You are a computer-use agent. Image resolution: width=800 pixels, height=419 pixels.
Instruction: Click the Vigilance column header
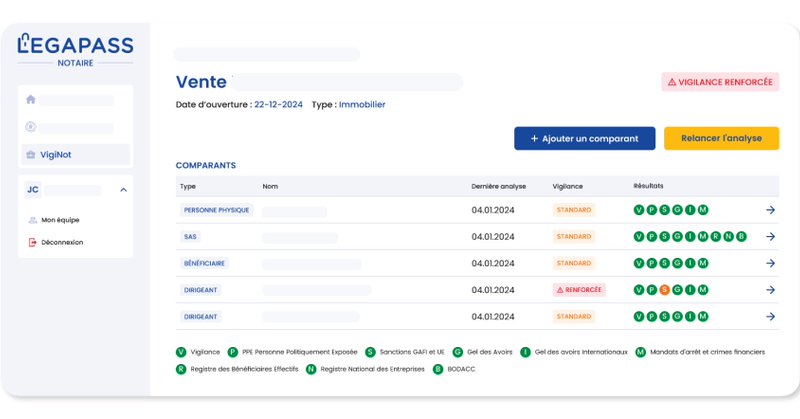point(567,186)
